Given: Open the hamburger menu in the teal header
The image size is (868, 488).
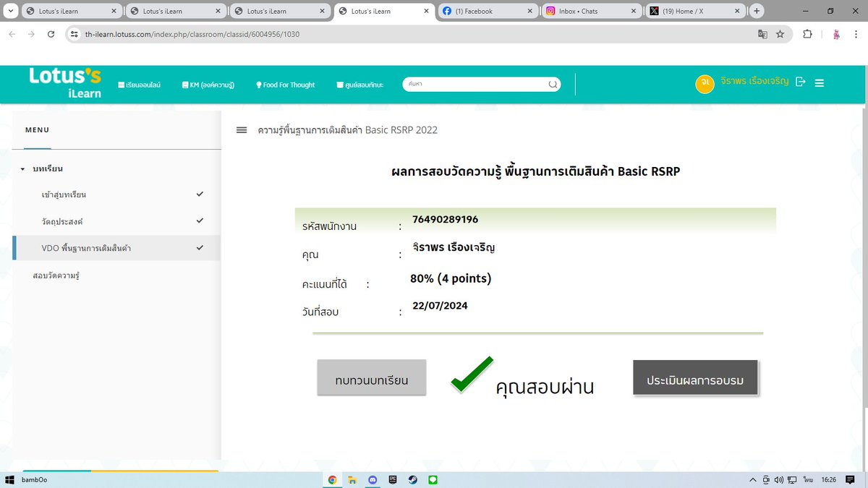Looking at the screenshot, I should [x=820, y=83].
